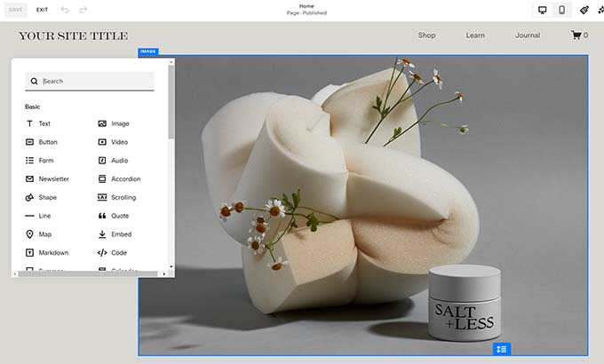Image resolution: width=604 pixels, height=364 pixels.
Task: Click the redo arrow icon
Action: tap(83, 10)
